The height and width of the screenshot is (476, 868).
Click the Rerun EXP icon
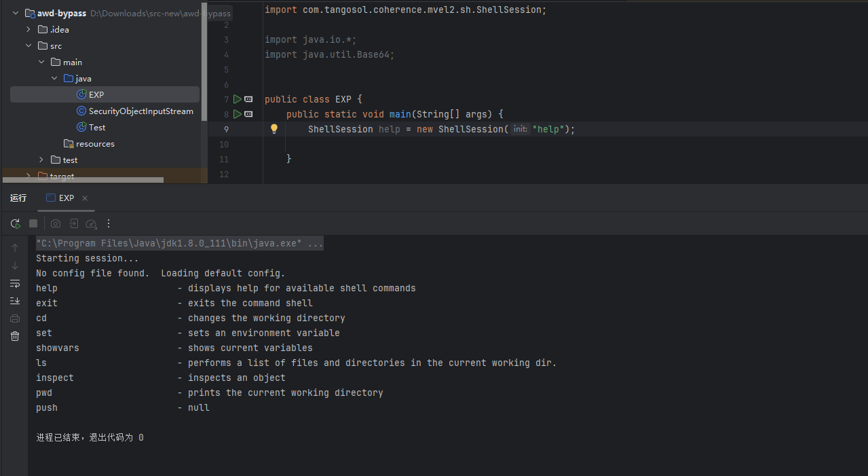point(15,223)
